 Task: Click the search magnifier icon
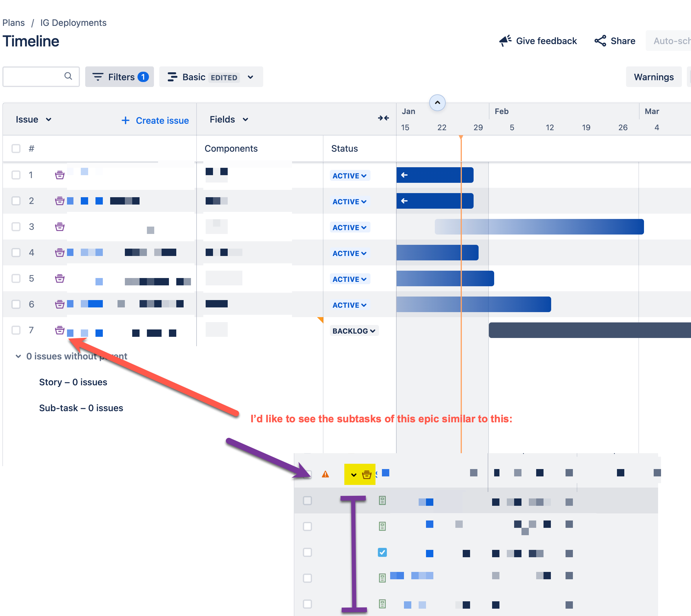point(68,76)
